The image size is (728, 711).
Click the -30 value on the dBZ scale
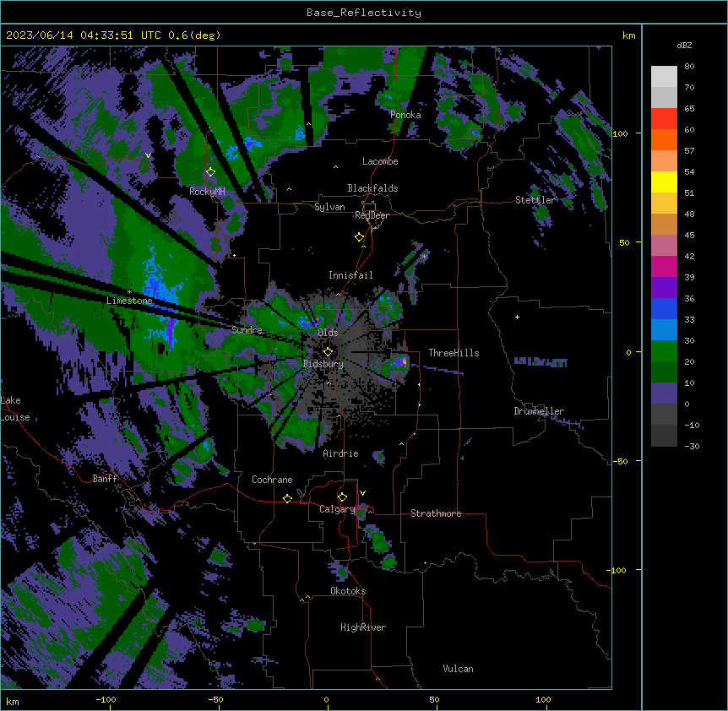pyautogui.click(x=692, y=446)
